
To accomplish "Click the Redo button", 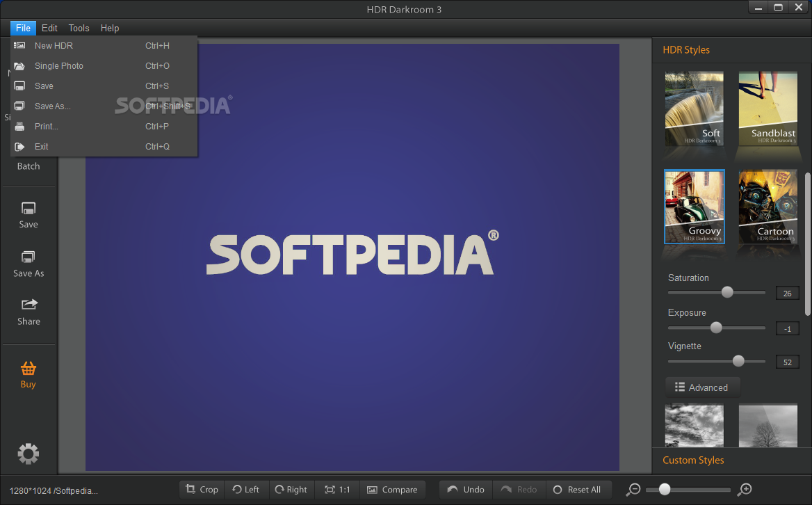I will coord(519,490).
